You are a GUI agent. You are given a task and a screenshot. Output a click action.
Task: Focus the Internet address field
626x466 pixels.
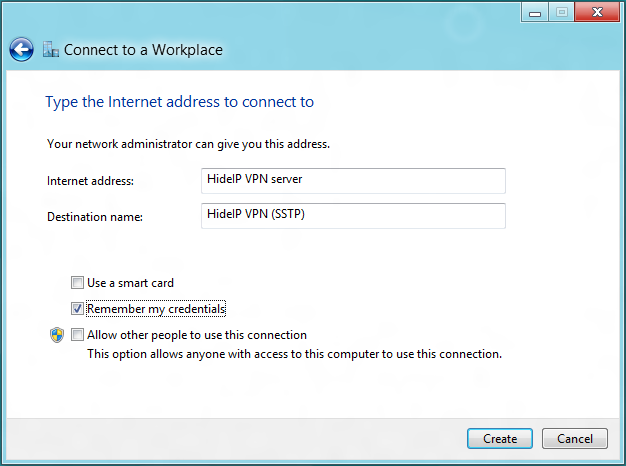tap(353, 181)
